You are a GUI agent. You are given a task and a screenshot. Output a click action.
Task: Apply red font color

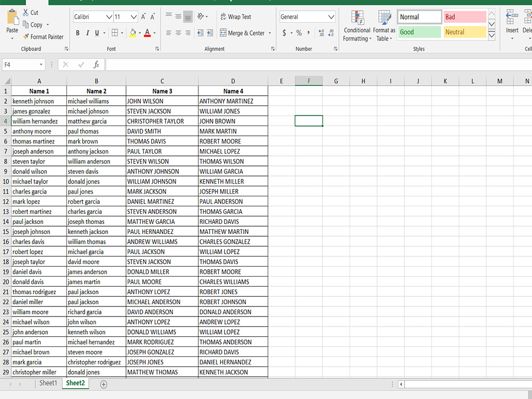pyautogui.click(x=147, y=33)
